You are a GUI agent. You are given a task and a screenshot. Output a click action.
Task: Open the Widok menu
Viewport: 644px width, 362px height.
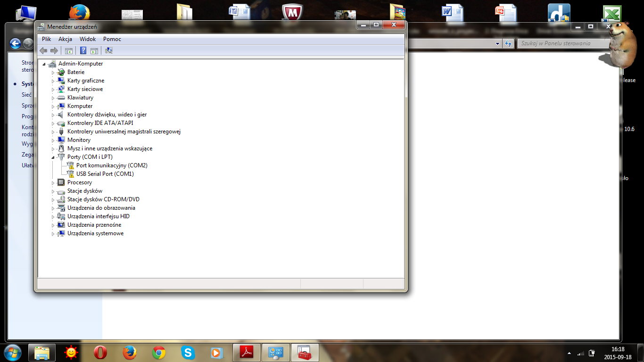[88, 39]
